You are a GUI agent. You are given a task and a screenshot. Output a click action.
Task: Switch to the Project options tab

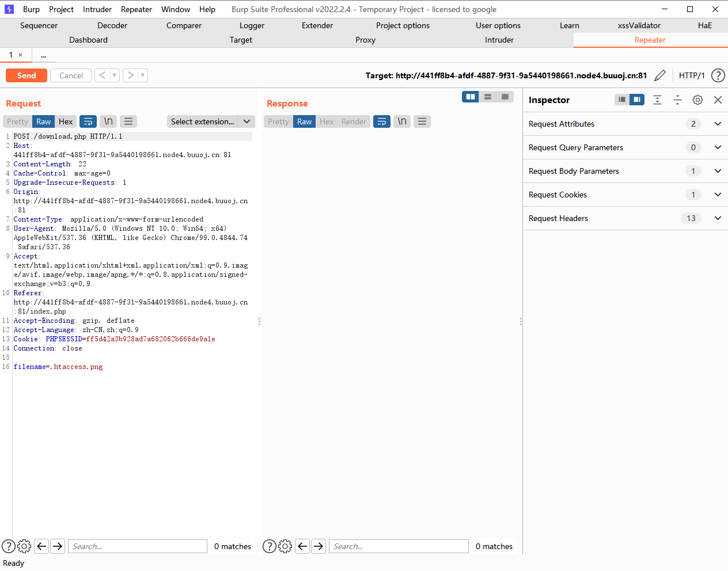(403, 25)
